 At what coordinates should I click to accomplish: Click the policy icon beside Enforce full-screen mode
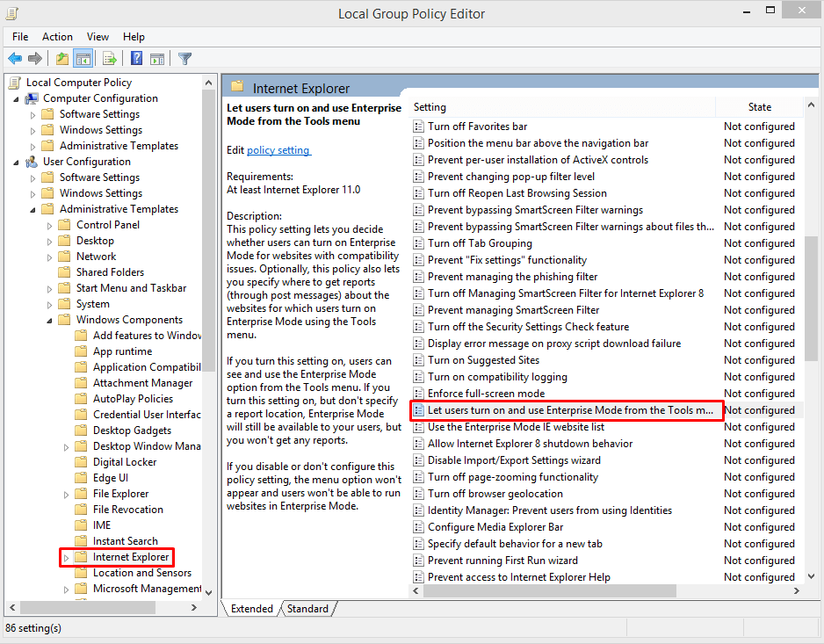[x=418, y=394]
